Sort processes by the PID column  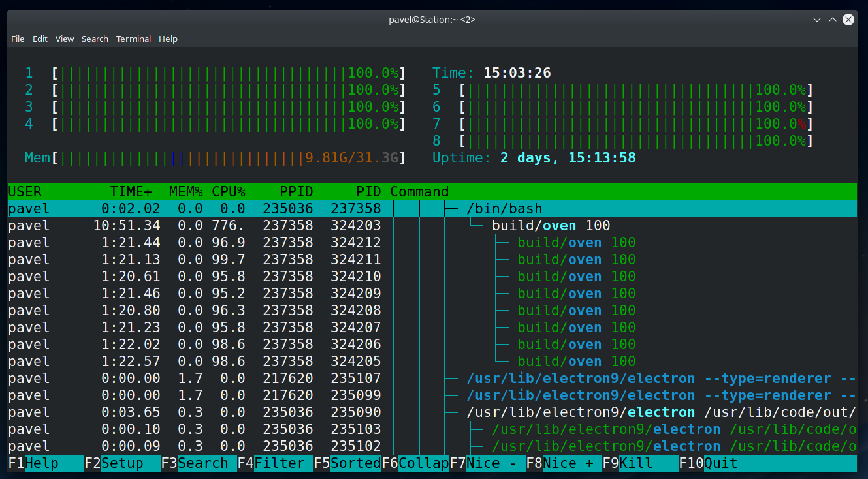pyautogui.click(x=368, y=191)
